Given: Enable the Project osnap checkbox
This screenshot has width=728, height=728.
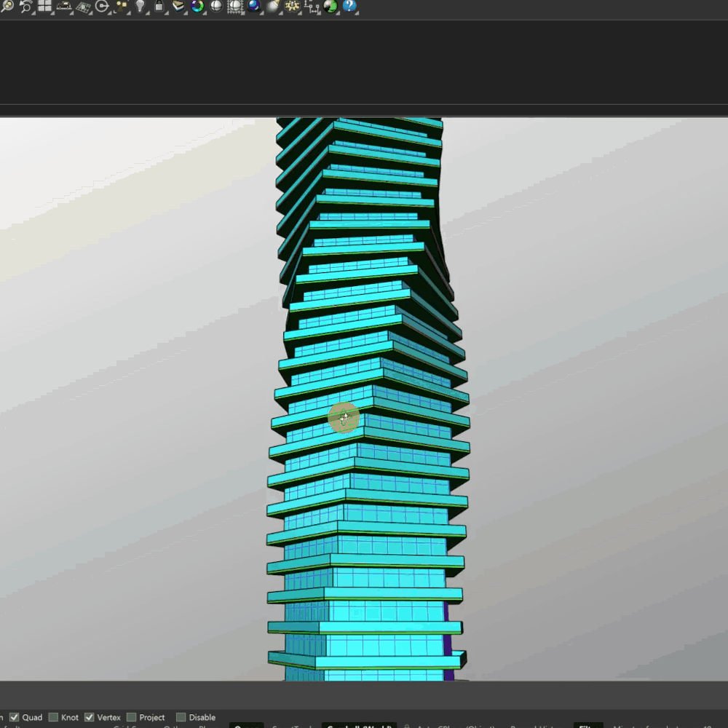Looking at the screenshot, I should (x=132, y=717).
